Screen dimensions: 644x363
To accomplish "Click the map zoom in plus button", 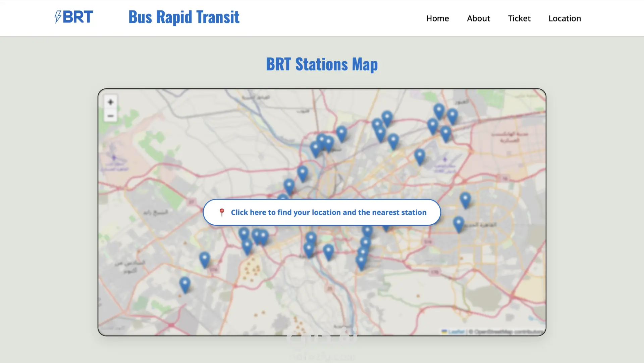I will click(x=110, y=102).
